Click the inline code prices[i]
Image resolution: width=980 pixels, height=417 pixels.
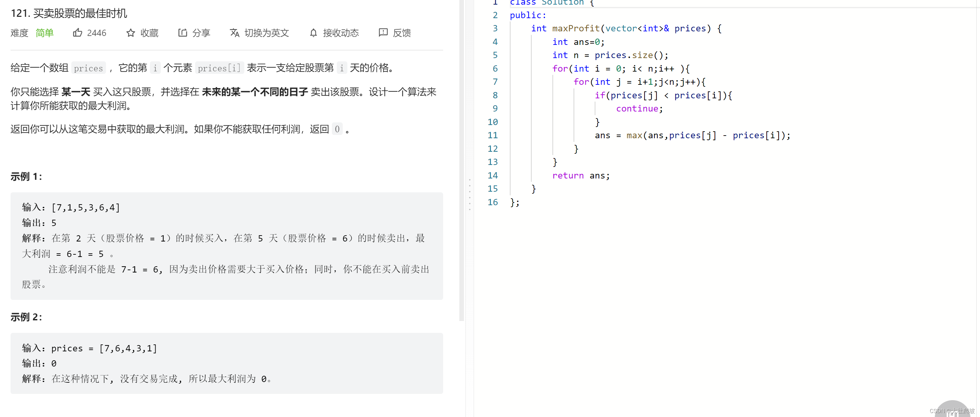(219, 68)
